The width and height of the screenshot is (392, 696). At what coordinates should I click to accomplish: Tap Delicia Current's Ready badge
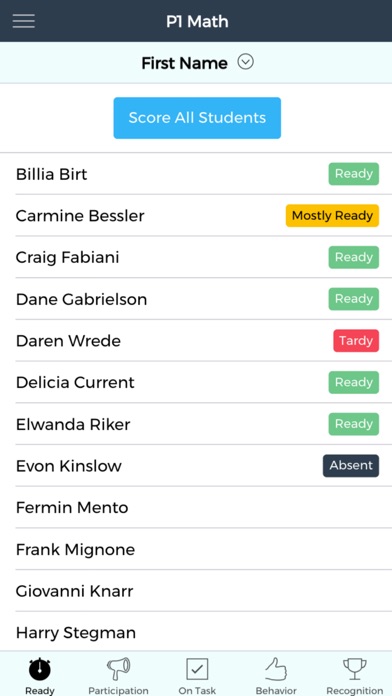pos(354,382)
